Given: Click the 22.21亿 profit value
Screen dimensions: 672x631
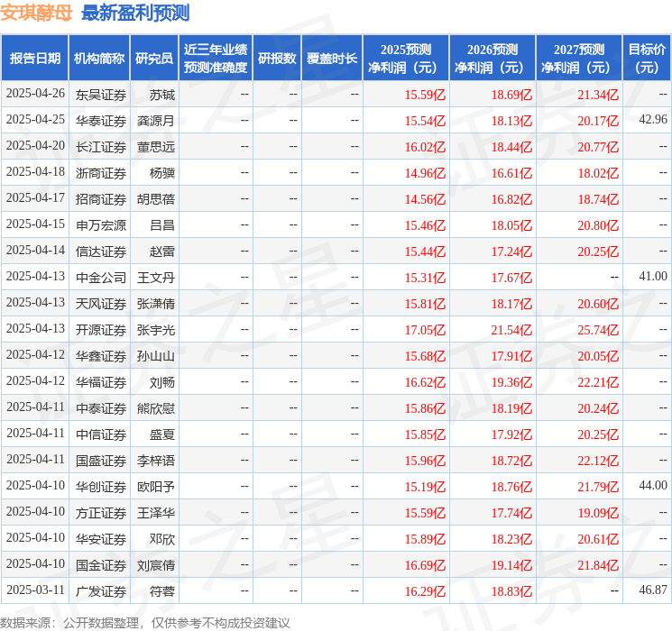Looking at the screenshot, I should [x=598, y=382].
